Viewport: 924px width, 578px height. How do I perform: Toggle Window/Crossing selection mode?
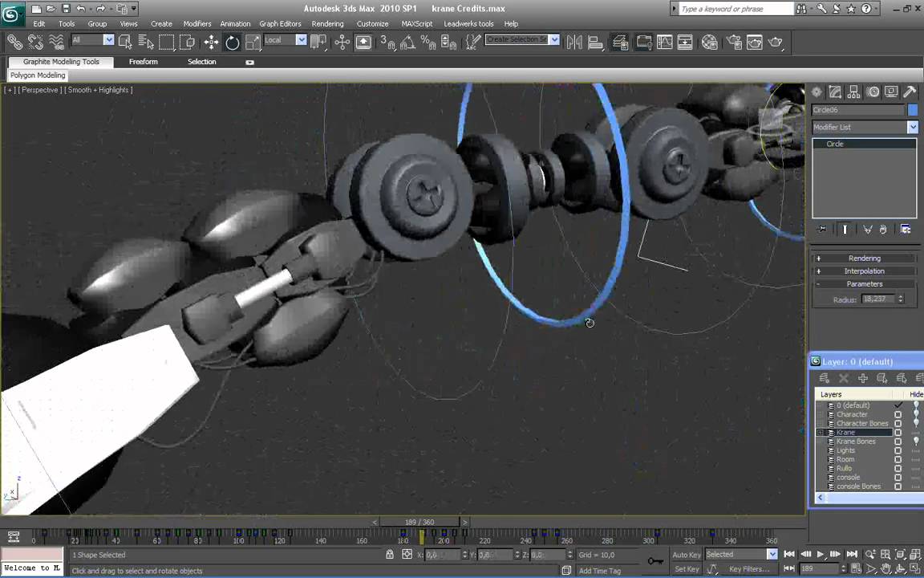(x=188, y=42)
